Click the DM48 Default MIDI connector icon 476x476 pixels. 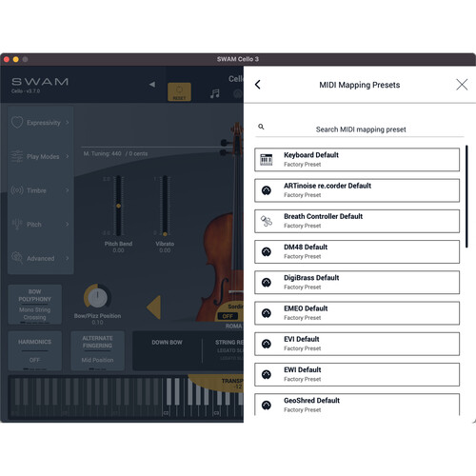pos(267,251)
